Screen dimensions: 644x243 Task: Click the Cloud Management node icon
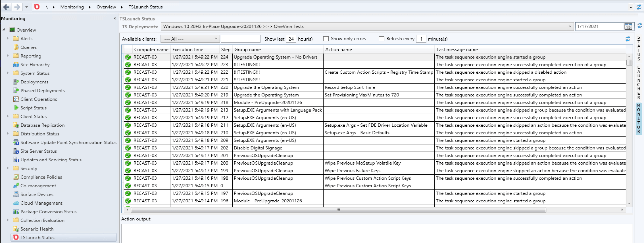point(16,203)
